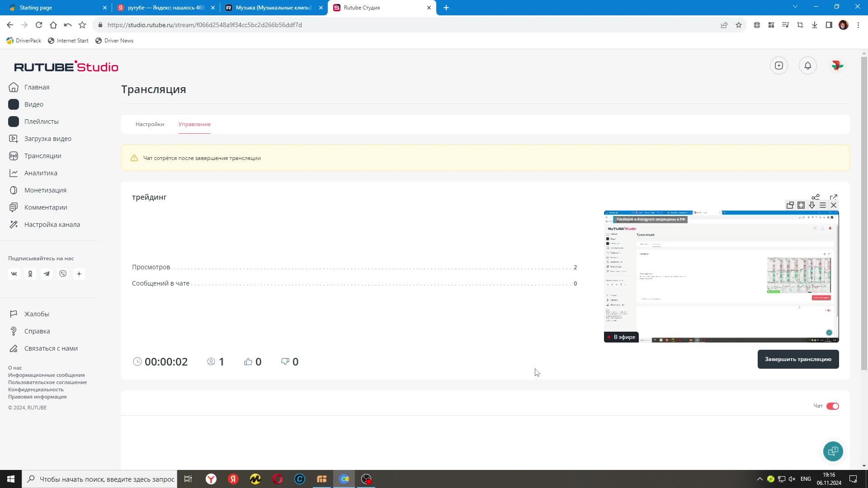Open video in picture-in-picture popup icon
Image resolution: width=868 pixels, height=488 pixels.
tap(790, 205)
